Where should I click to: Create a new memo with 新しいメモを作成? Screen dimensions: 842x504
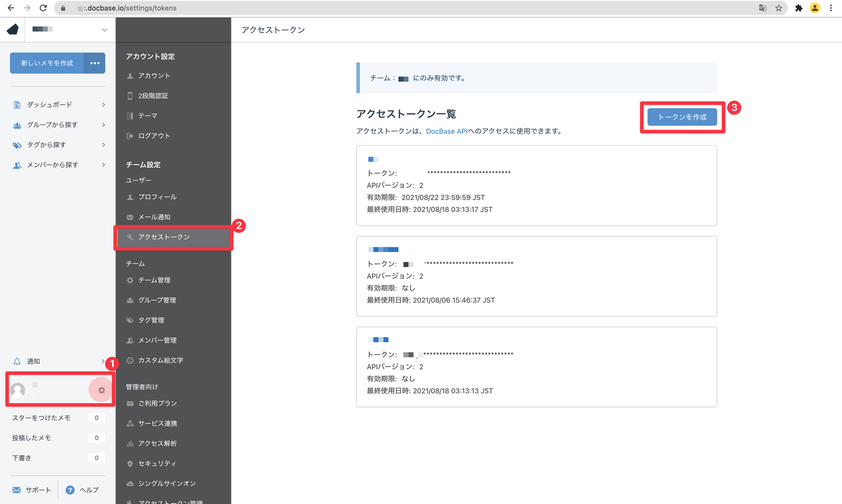coord(47,63)
